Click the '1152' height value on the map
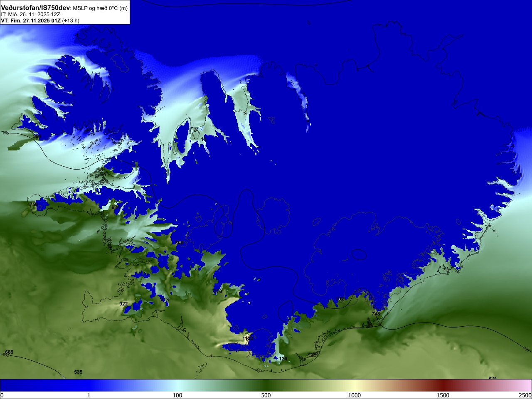The width and height of the screenshot is (532, 399). click(248, 339)
